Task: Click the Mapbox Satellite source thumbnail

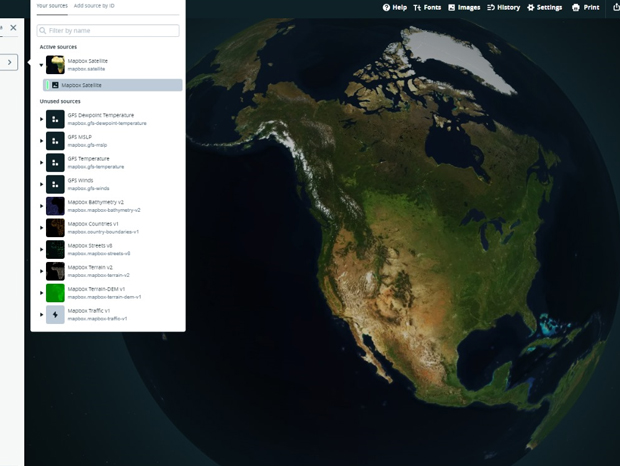Action: (55, 65)
